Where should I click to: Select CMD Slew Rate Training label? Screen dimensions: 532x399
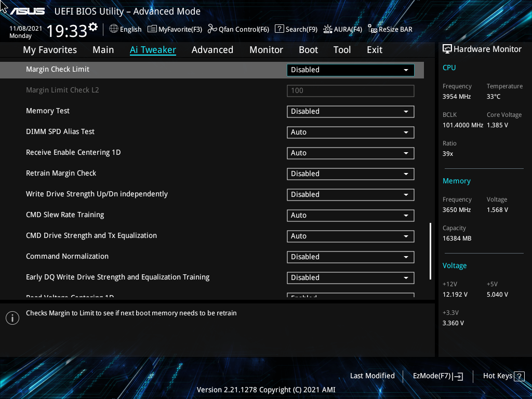coord(65,215)
